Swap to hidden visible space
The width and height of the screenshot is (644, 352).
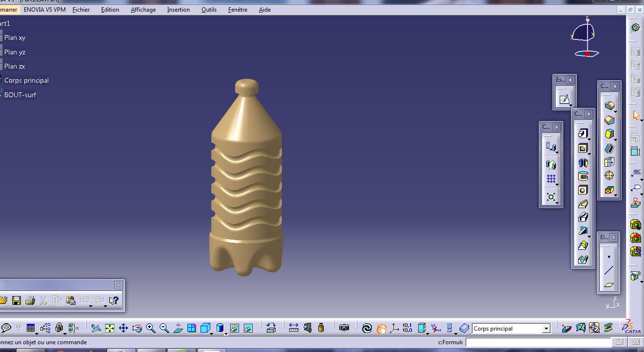248,328
